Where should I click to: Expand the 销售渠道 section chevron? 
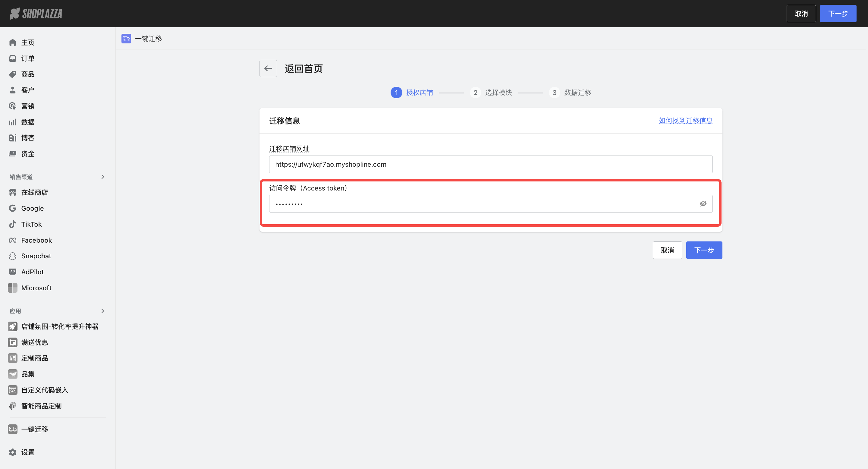pos(102,177)
